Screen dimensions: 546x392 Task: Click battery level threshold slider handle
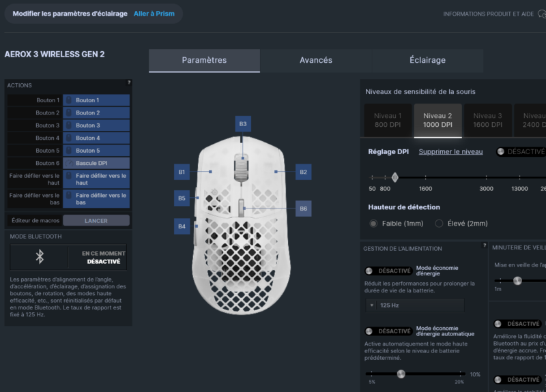tap(401, 374)
